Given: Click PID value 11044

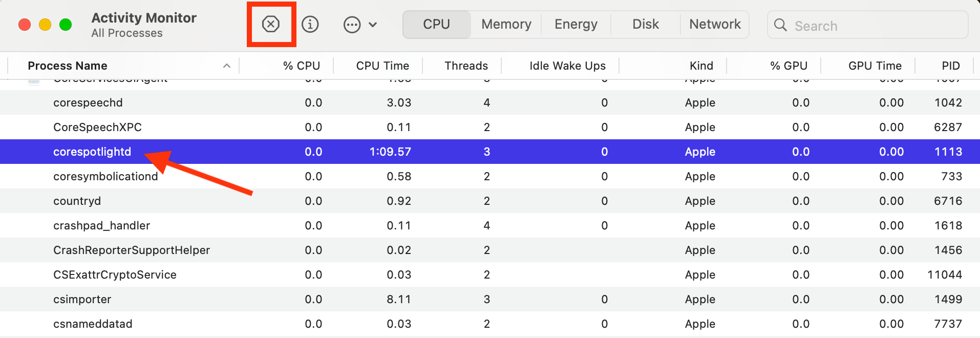Looking at the screenshot, I should point(945,274).
